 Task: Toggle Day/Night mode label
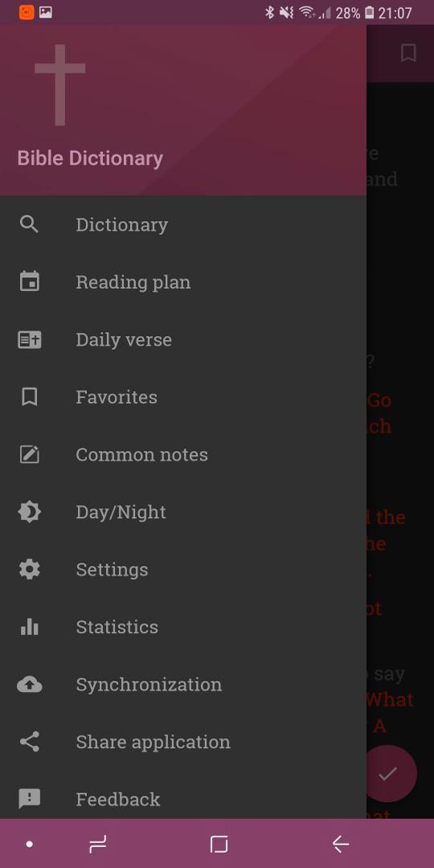(121, 512)
